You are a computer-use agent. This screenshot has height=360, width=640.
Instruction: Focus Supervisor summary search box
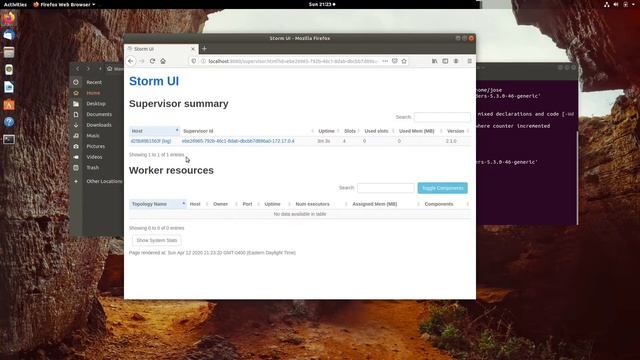tap(442, 117)
